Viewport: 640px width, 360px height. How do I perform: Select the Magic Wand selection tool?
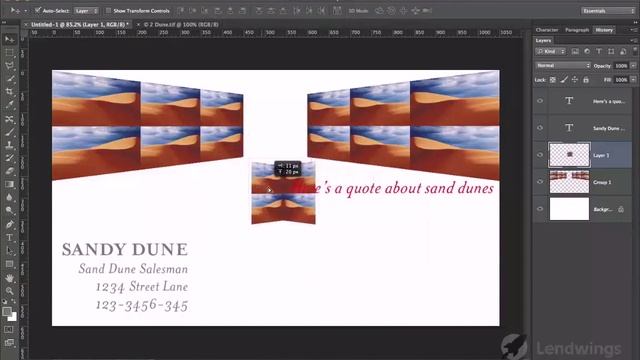[9, 78]
